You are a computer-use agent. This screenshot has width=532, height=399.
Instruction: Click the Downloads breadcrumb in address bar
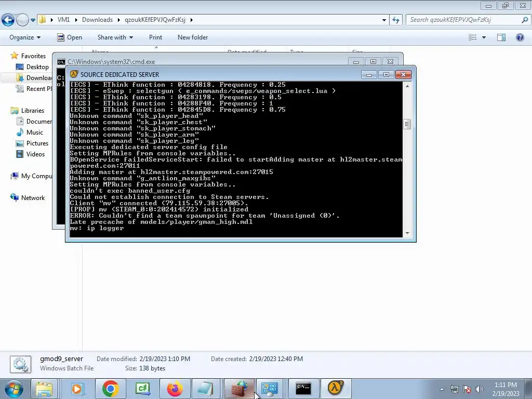(x=97, y=20)
